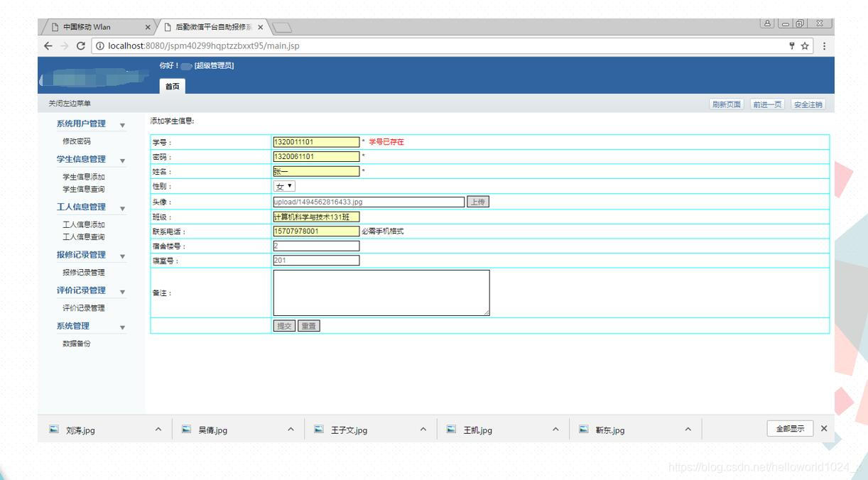Close the downloads bar
Image resolution: width=868 pixels, height=480 pixels.
824,428
